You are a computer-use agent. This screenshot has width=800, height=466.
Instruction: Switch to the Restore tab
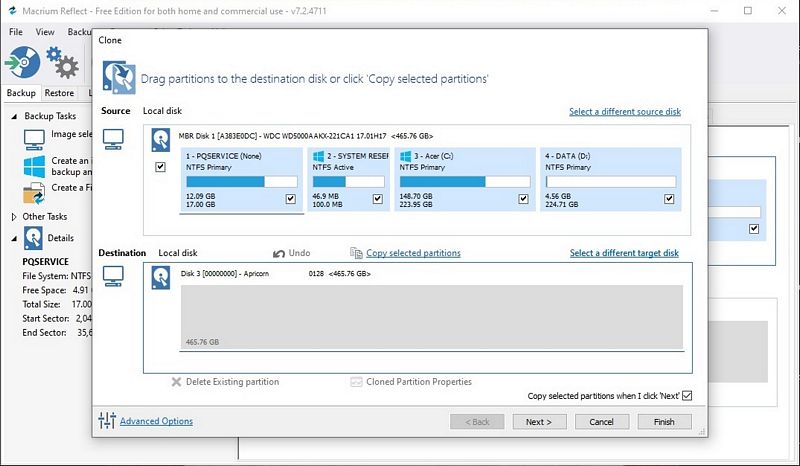click(59, 93)
